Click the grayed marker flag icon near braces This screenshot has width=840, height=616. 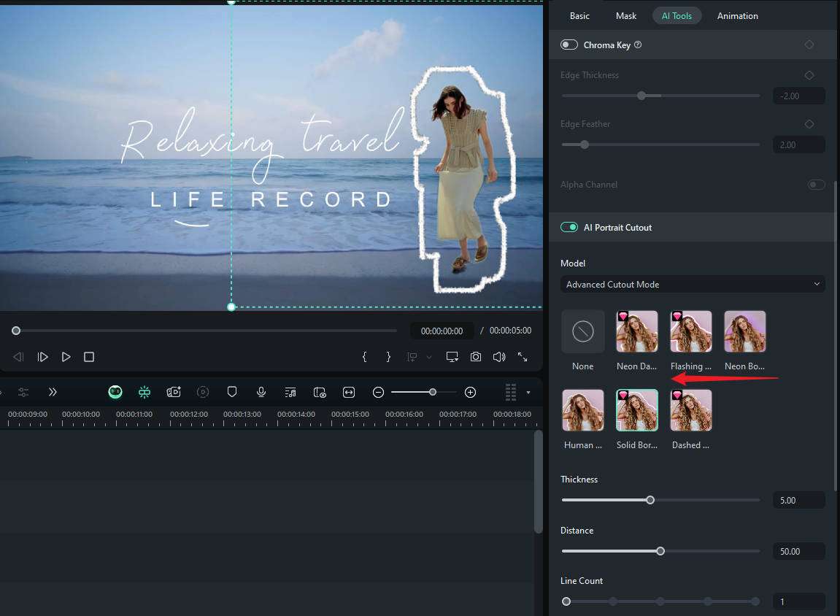click(412, 357)
